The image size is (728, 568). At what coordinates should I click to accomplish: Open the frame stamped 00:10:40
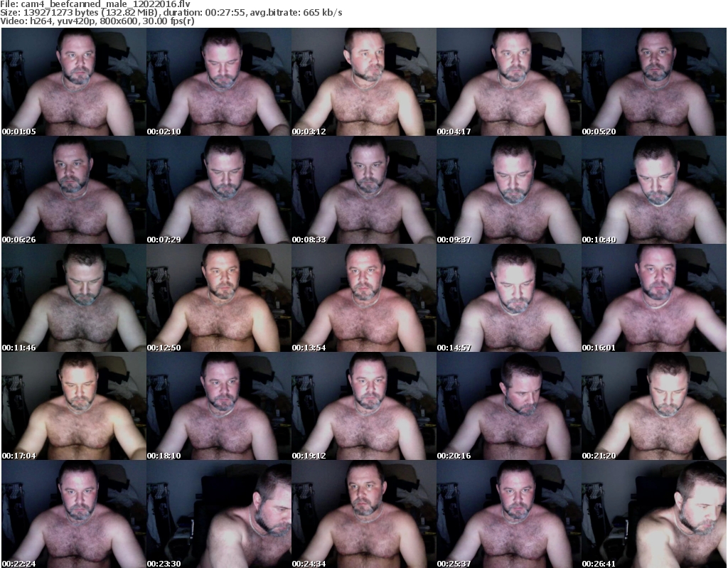(654, 190)
